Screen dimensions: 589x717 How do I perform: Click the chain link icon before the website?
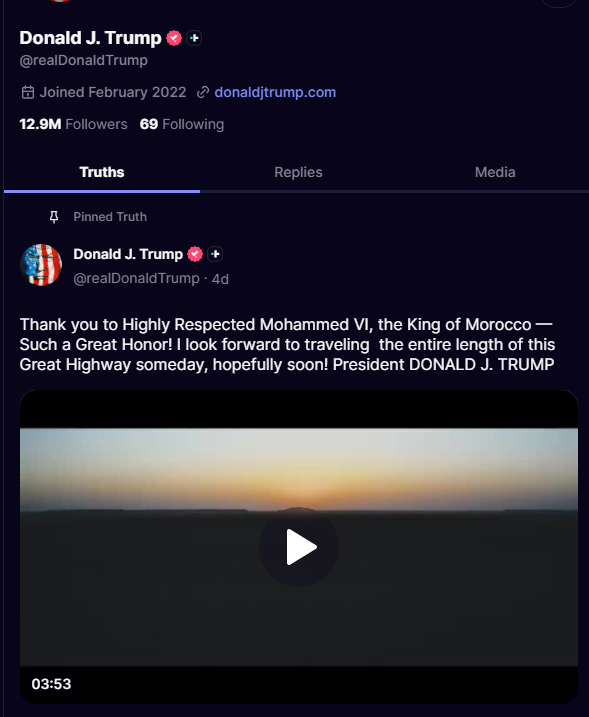click(x=203, y=92)
